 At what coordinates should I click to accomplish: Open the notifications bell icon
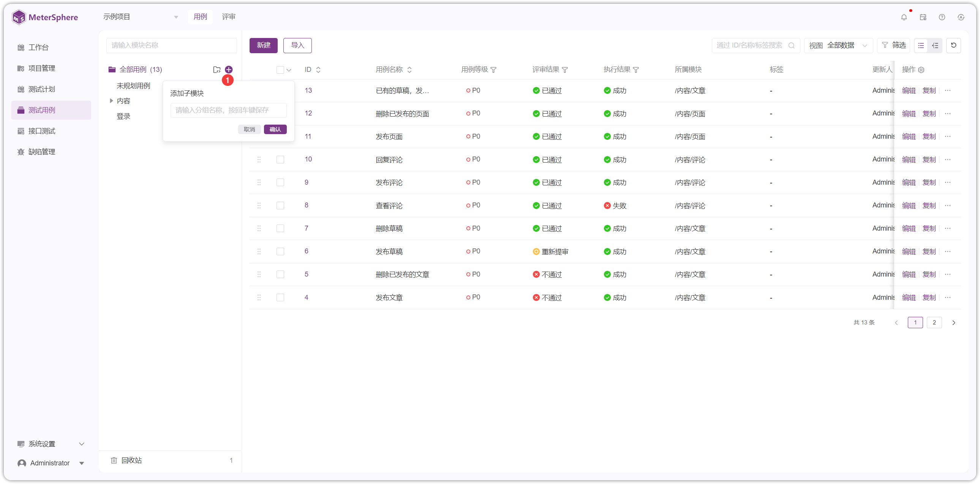pos(904,17)
